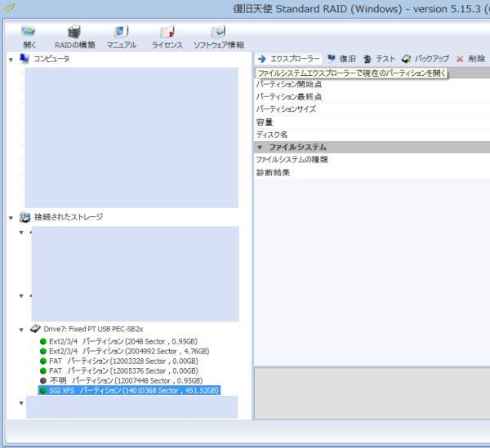
Task: Select Ext2/3/4 partition at 2048 Sector
Action: pos(122,341)
